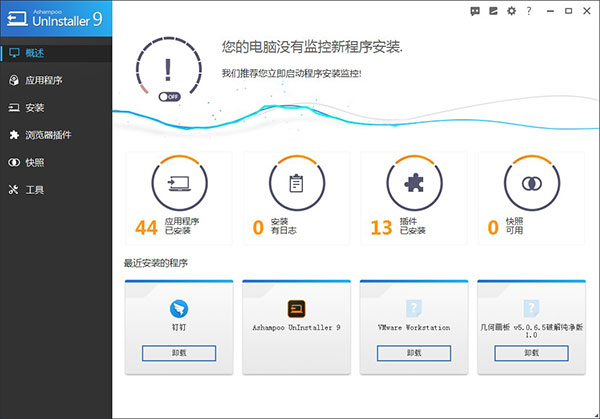Click the 您的电脑没有监控新程序安装 headline
This screenshot has width=600, height=419.
click(312, 47)
